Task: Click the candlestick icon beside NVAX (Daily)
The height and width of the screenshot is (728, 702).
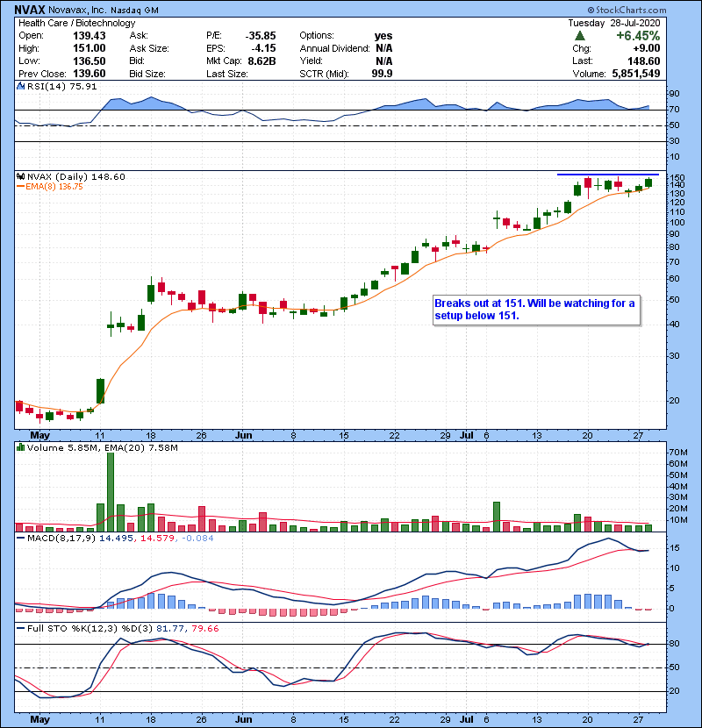Action: 20,176
